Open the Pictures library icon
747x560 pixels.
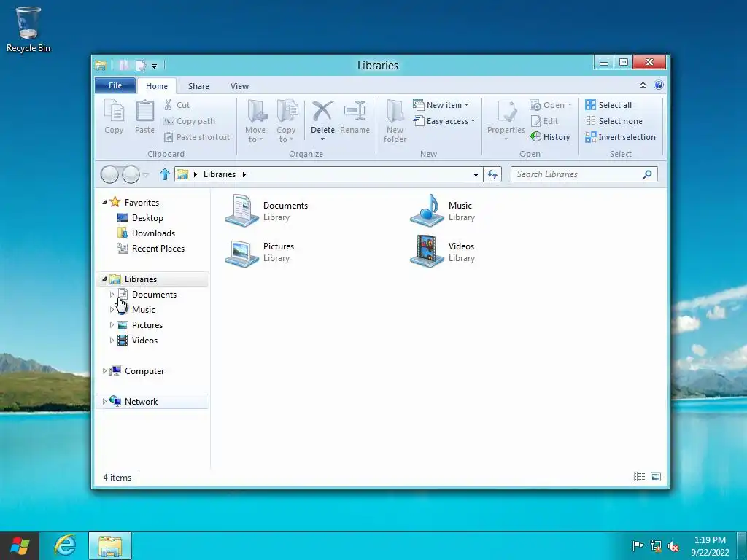241,252
